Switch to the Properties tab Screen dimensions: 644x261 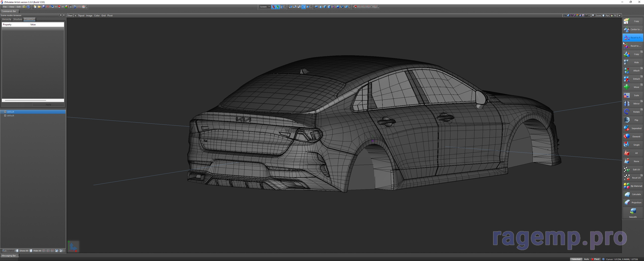coord(29,19)
